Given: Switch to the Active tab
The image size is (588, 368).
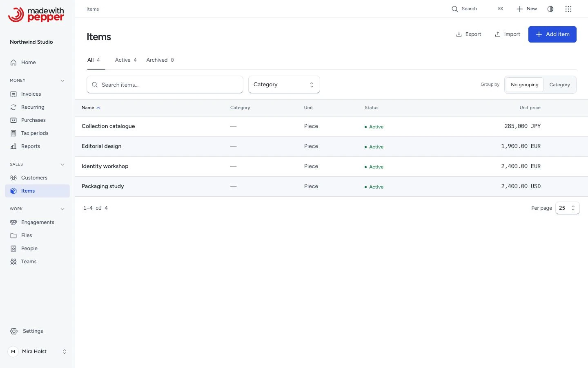Looking at the screenshot, I should pos(126,60).
